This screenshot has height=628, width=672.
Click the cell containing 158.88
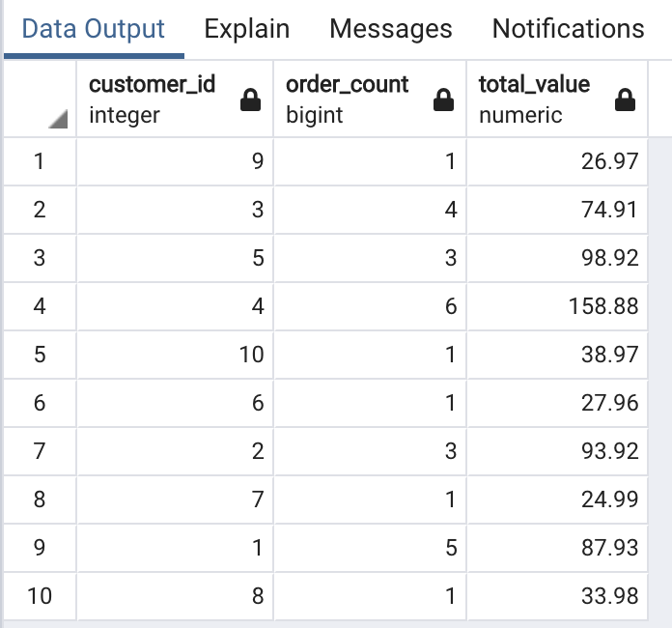click(557, 306)
